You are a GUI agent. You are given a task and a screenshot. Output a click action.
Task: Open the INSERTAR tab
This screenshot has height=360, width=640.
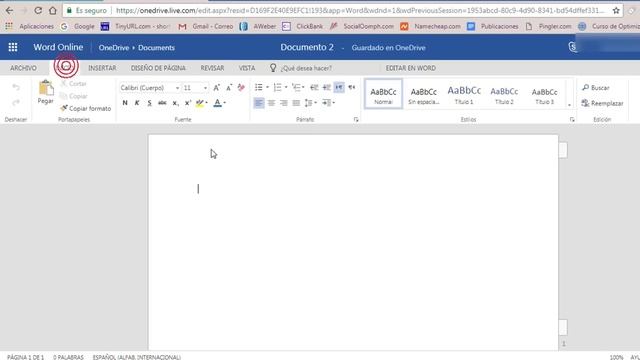(102, 68)
